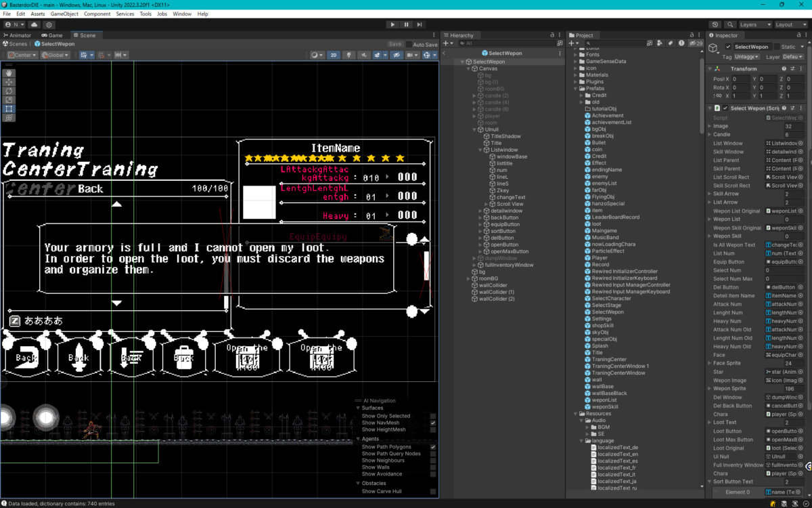Open Transform component help icon
The width and height of the screenshot is (812, 508).
[x=784, y=68]
